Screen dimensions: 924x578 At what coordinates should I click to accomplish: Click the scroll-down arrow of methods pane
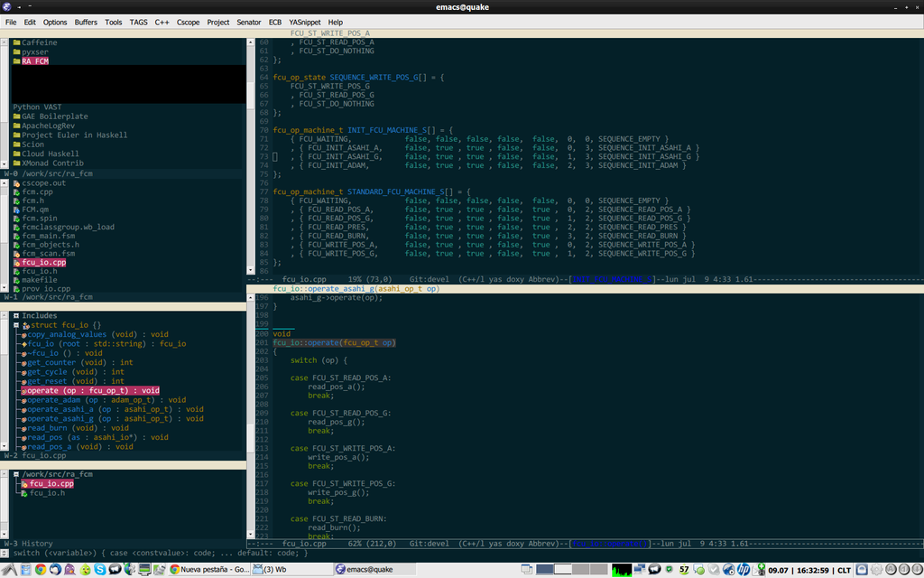[5, 447]
